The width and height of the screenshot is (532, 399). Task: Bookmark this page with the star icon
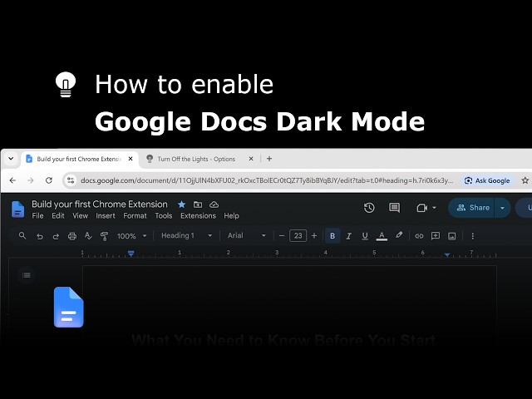[x=525, y=180]
